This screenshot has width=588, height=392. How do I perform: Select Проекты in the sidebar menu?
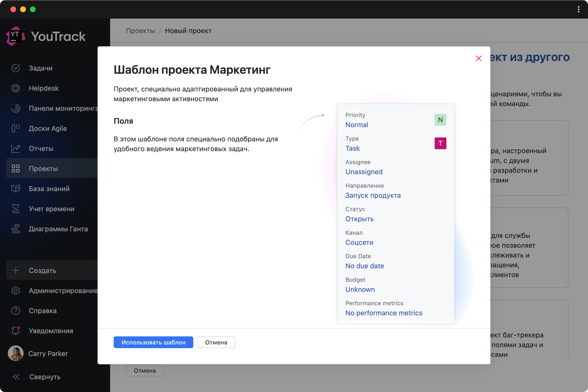pos(43,169)
